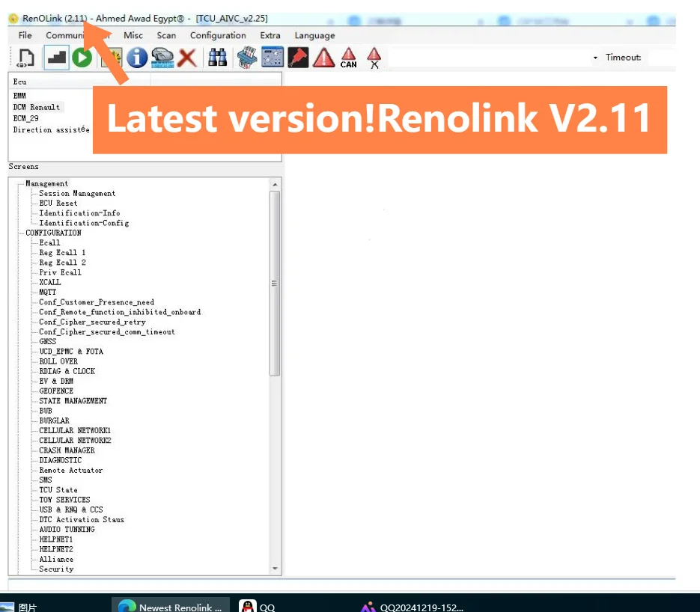Select EMM in the Ecu list
The image size is (700, 612).
coord(19,96)
